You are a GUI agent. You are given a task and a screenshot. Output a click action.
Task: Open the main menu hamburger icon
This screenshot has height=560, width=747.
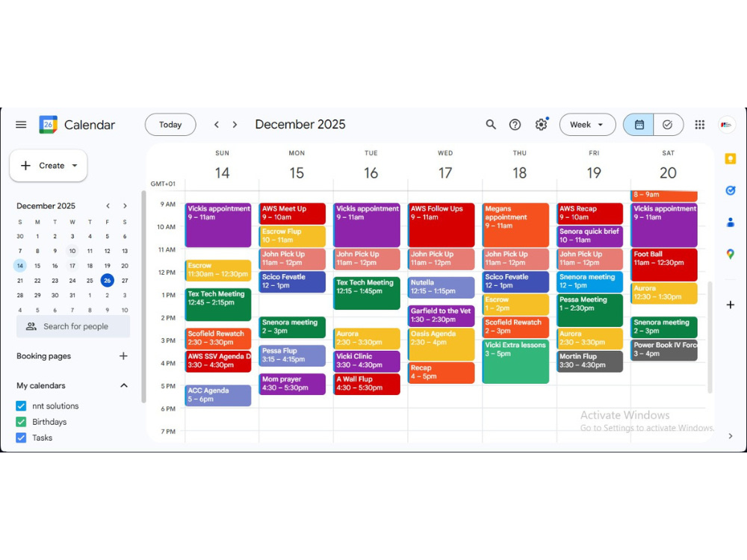click(21, 125)
